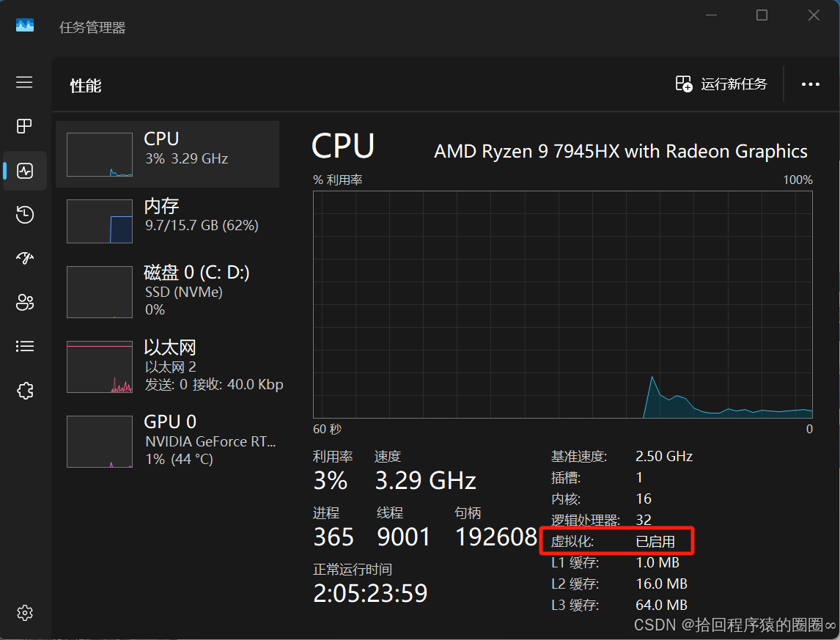Click AMD Ryzen 9 7945HX processor name
Image resolution: width=840 pixels, height=640 pixels.
(x=620, y=152)
